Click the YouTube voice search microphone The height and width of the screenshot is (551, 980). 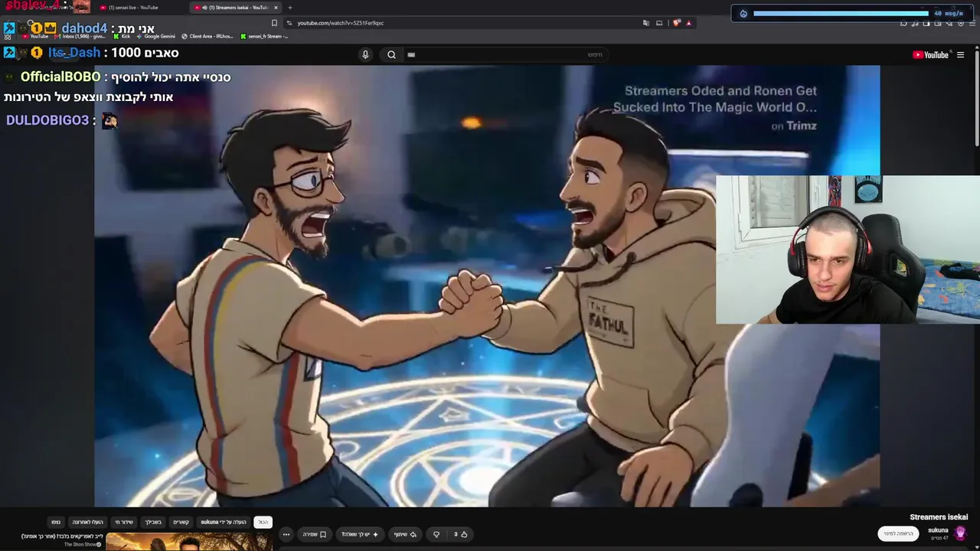(365, 54)
